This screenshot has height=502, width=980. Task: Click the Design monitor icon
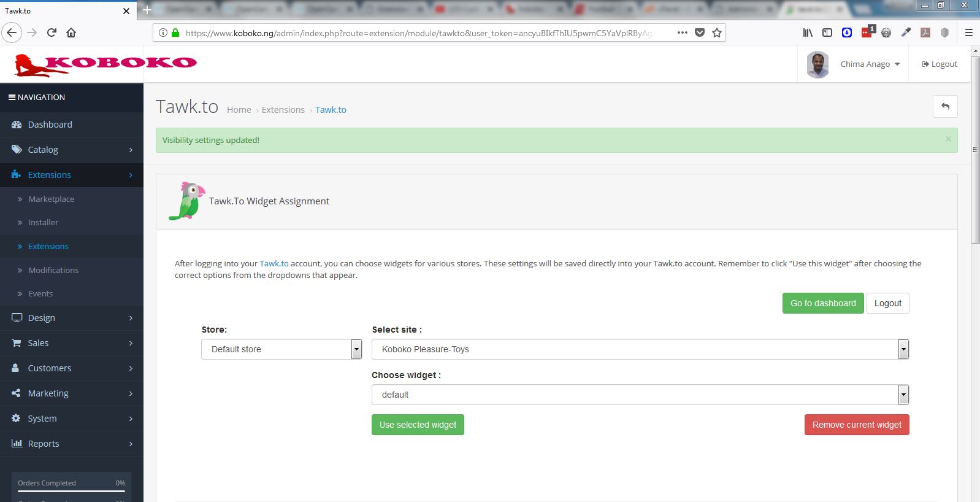(x=17, y=317)
